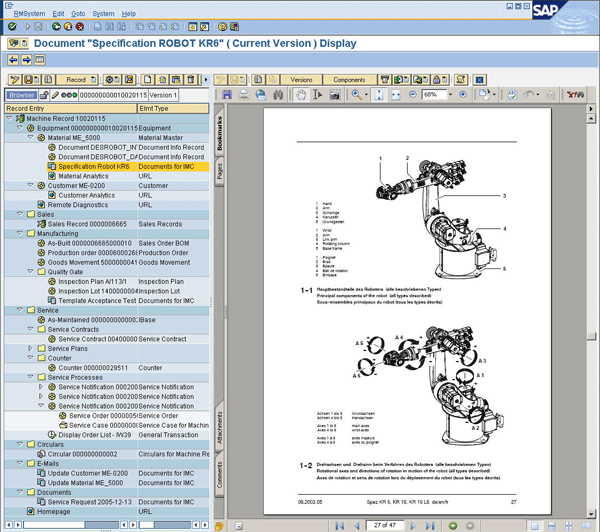Jump to first page of PDF
Screen dimensions: 600x532
pos(339,525)
